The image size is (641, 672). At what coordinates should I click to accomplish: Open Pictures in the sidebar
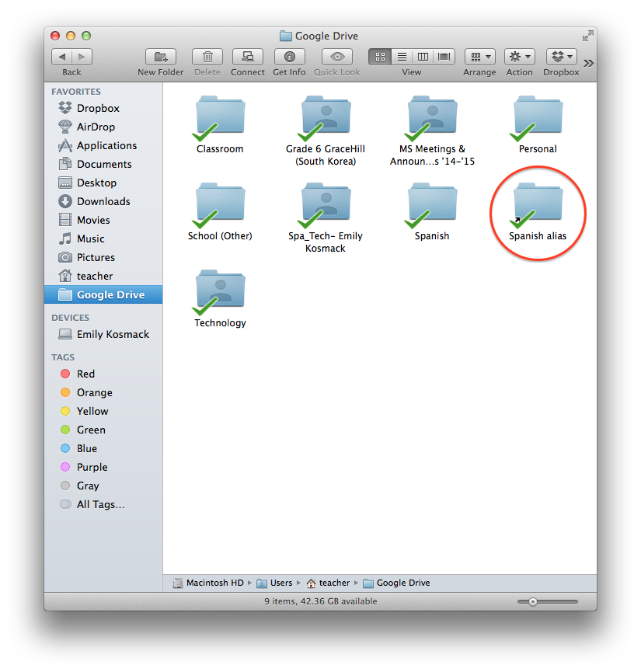[x=103, y=258]
